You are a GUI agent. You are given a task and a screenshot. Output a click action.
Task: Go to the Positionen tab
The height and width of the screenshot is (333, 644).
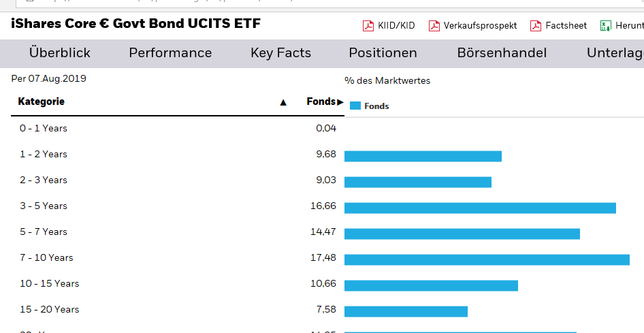[383, 53]
